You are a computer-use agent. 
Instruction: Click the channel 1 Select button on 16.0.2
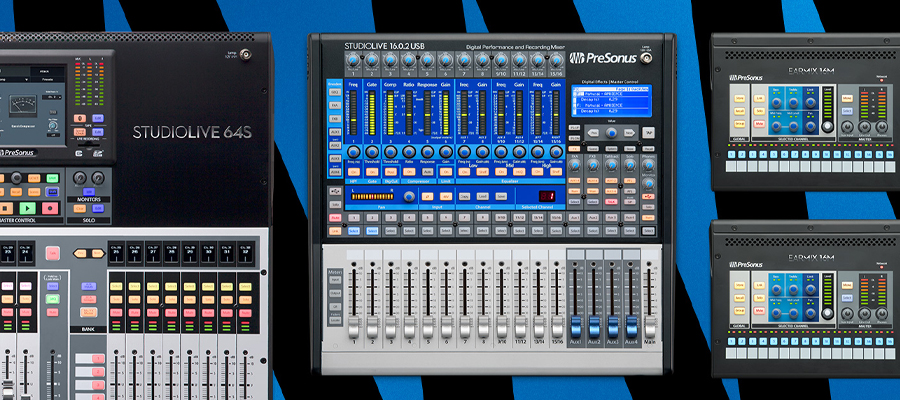point(354,231)
